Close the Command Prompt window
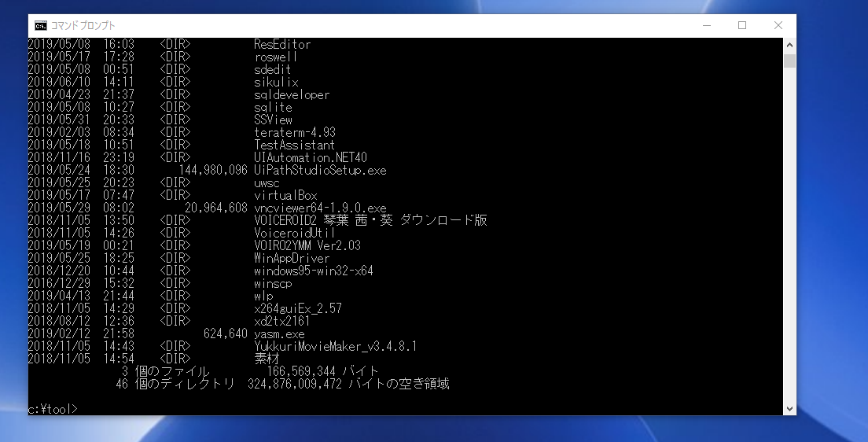This screenshot has width=868, height=442. pyautogui.click(x=778, y=25)
